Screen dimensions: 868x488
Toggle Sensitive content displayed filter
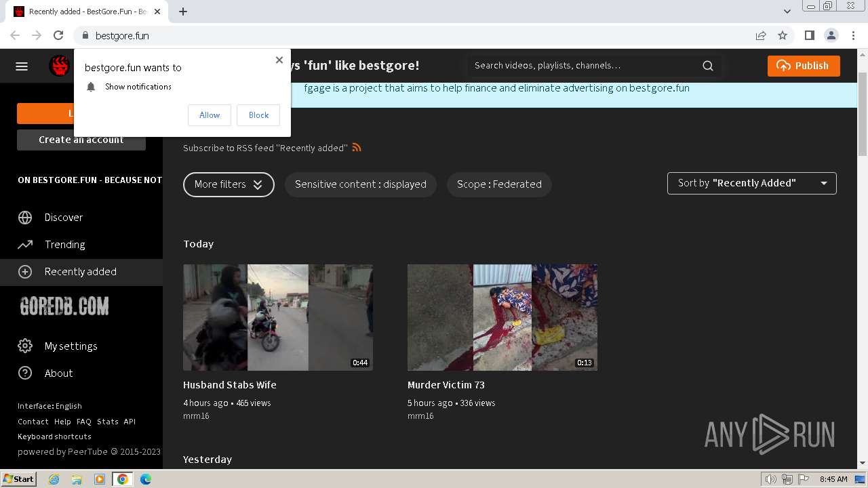point(361,184)
